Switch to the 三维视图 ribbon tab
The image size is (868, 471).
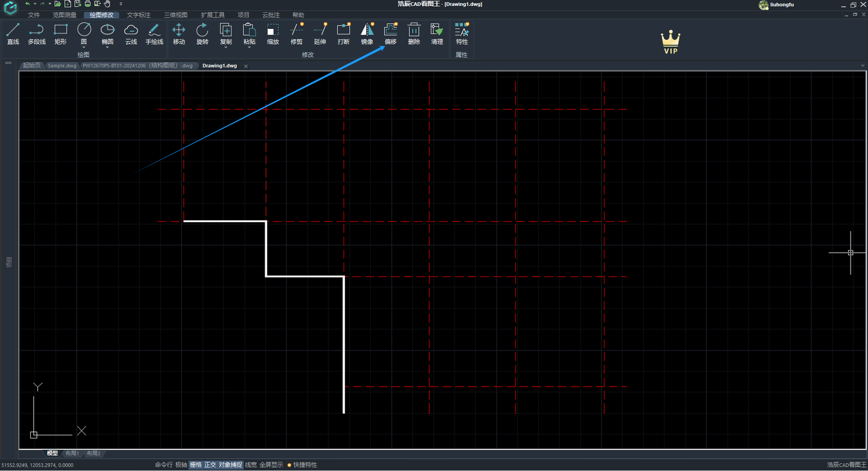(x=176, y=15)
